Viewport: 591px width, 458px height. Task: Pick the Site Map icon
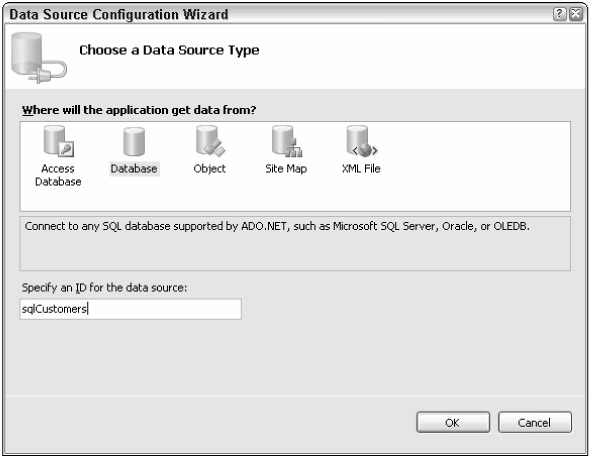(x=286, y=141)
